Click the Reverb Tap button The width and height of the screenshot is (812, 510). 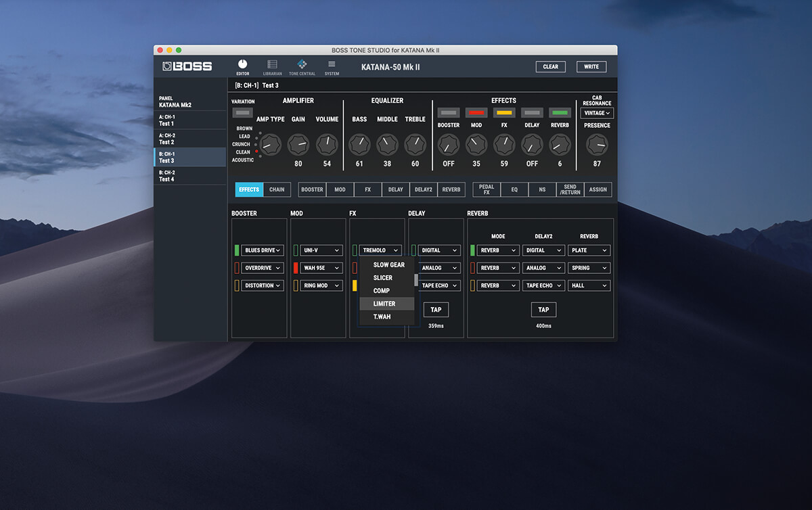click(x=543, y=310)
